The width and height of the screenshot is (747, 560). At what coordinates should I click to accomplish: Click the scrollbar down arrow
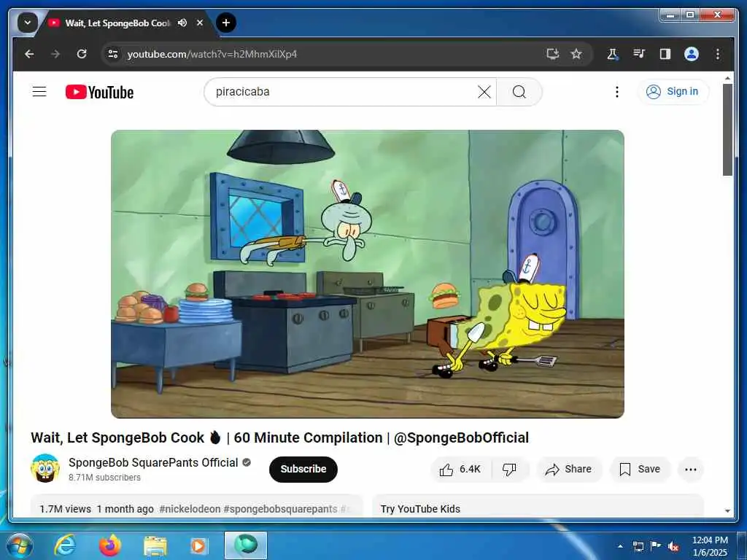(727, 511)
